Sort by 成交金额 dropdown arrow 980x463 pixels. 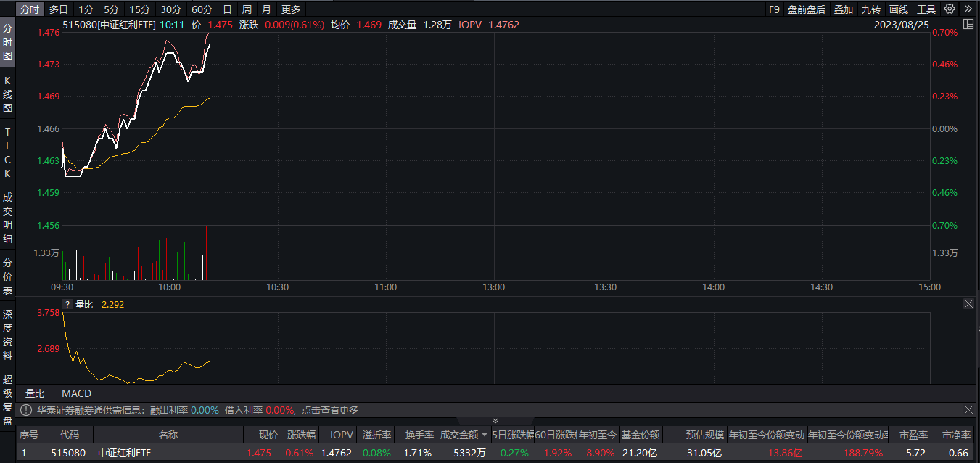coord(485,435)
